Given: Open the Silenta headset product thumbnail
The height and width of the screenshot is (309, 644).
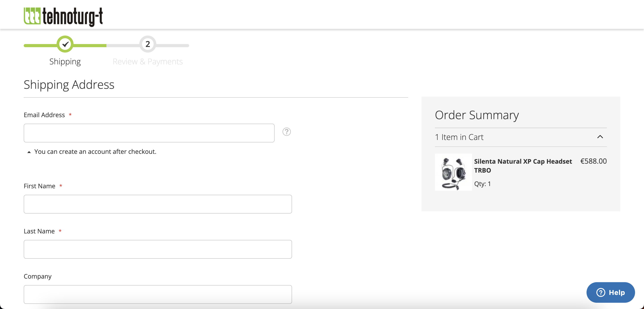Looking at the screenshot, I should 453,172.
